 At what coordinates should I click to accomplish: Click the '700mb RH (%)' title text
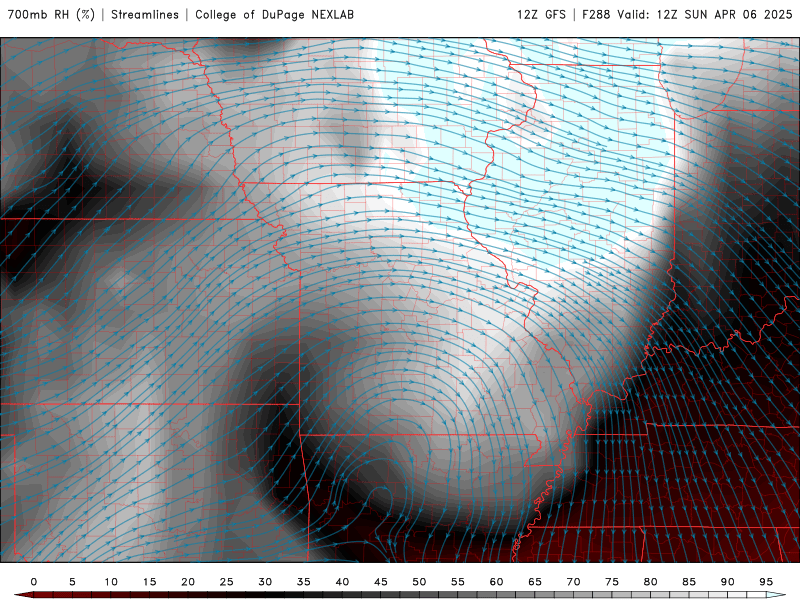pos(52,14)
